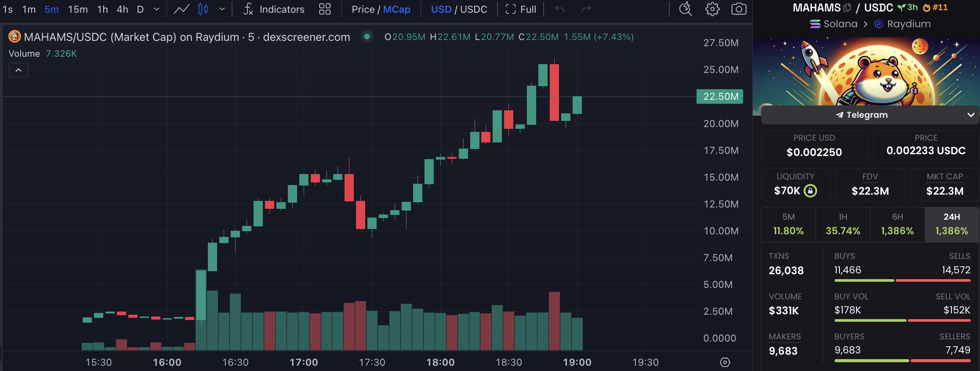Viewport: 980px width, 371px height.
Task: Expand the links dropdown beside Telegram
Action: (x=971, y=115)
